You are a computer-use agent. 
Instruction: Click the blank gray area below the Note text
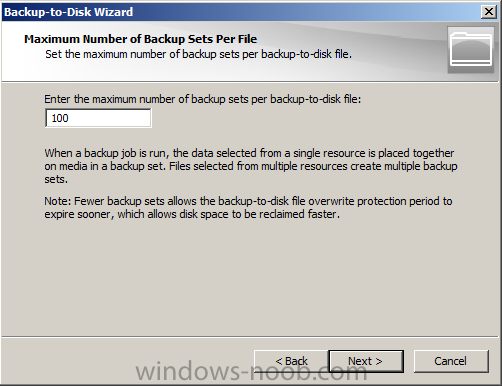251,277
